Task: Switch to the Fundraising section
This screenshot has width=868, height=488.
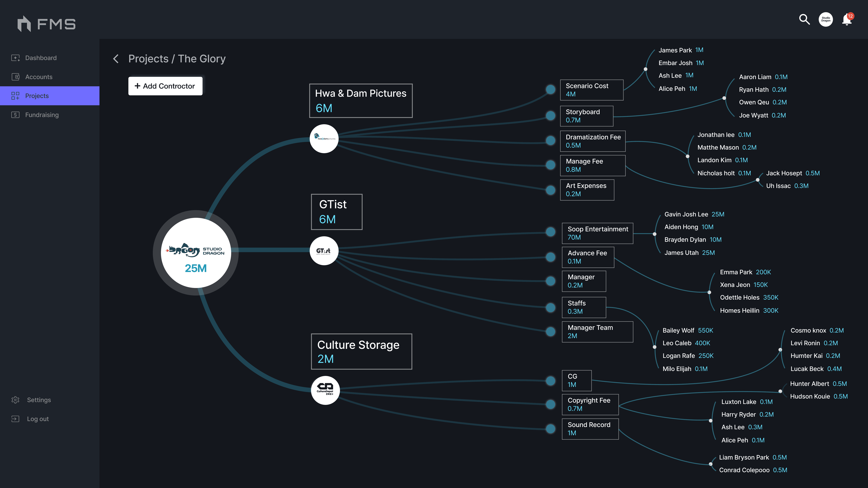Action: pos(42,115)
